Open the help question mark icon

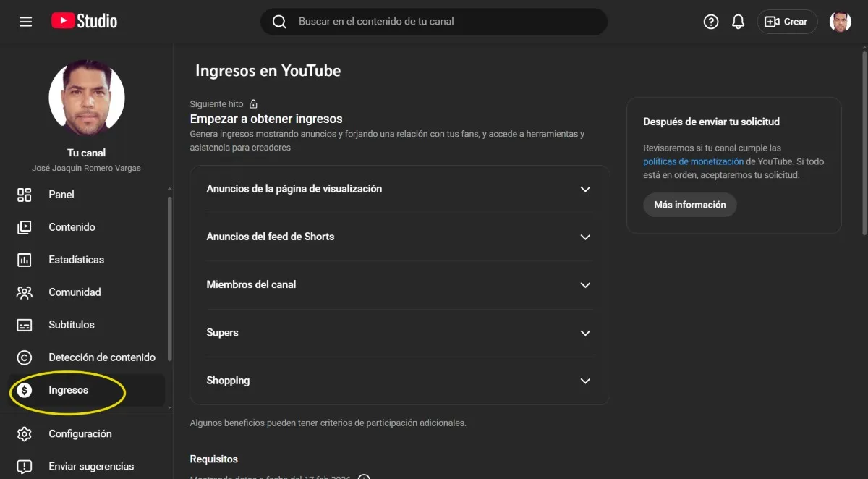pos(711,22)
